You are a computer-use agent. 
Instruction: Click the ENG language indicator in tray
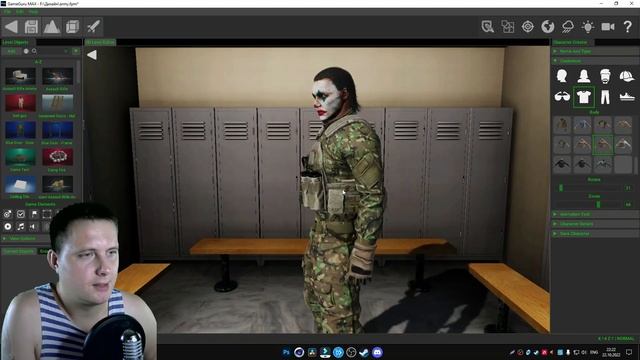[x=594, y=352]
